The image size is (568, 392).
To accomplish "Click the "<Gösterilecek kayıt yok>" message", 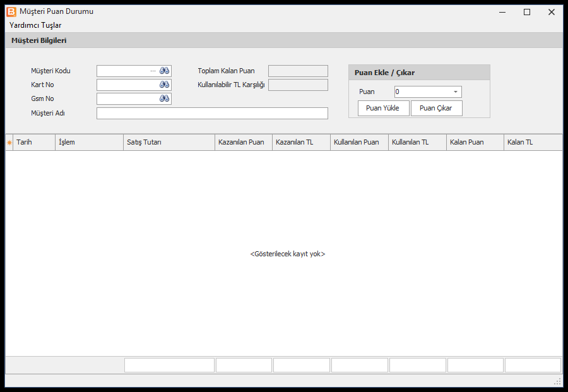I will coord(288,254).
